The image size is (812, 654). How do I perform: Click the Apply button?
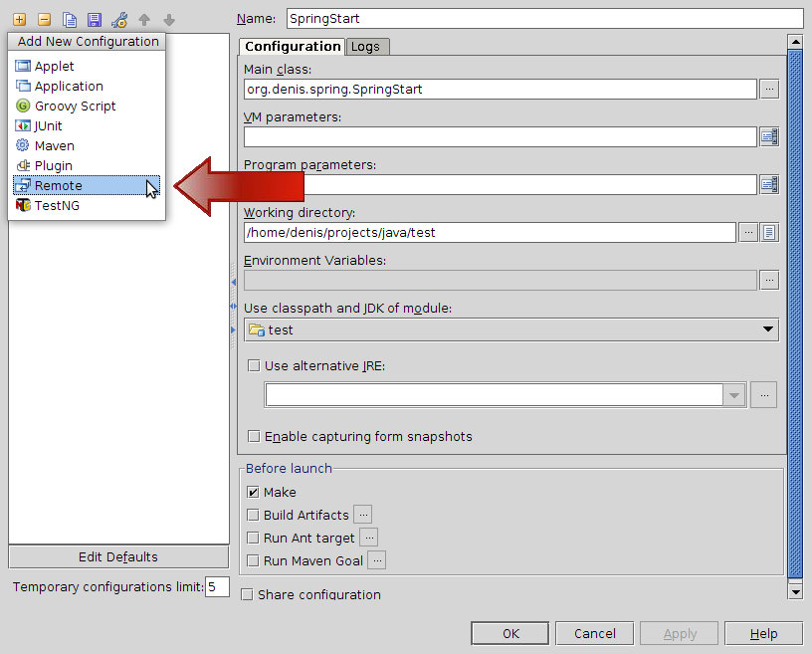[680, 633]
